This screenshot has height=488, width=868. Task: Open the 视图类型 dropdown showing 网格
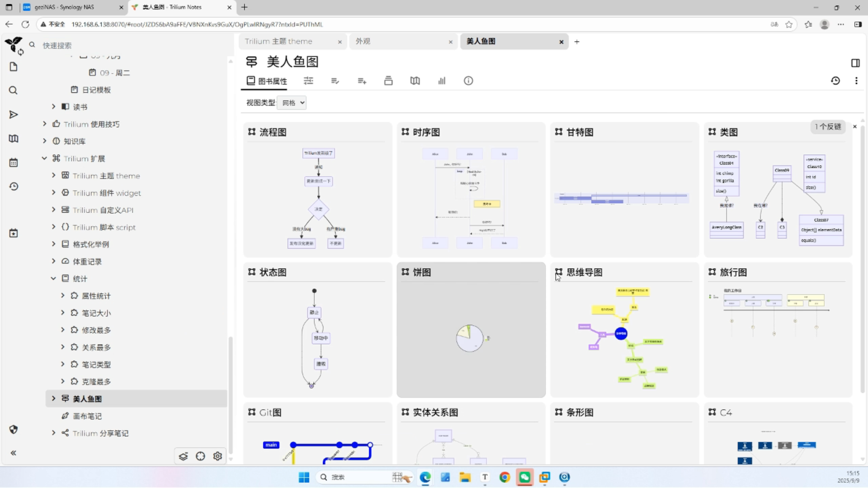click(292, 103)
